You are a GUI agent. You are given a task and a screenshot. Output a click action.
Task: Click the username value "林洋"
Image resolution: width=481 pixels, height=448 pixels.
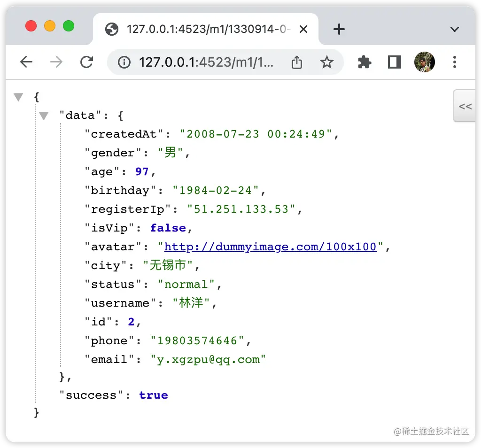click(191, 303)
